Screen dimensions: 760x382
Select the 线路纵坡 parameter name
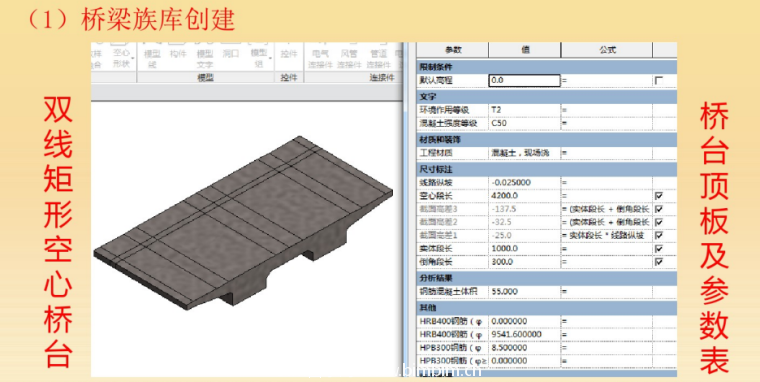tap(436, 183)
